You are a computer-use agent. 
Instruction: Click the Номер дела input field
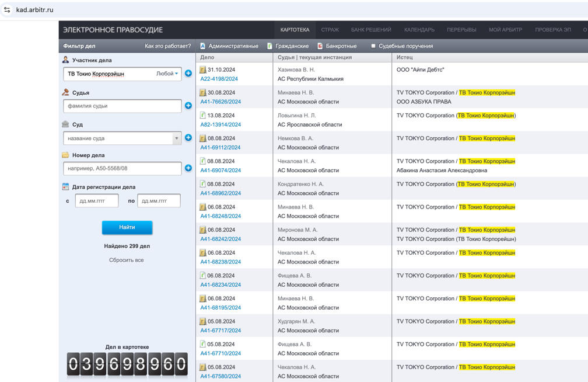[123, 168]
